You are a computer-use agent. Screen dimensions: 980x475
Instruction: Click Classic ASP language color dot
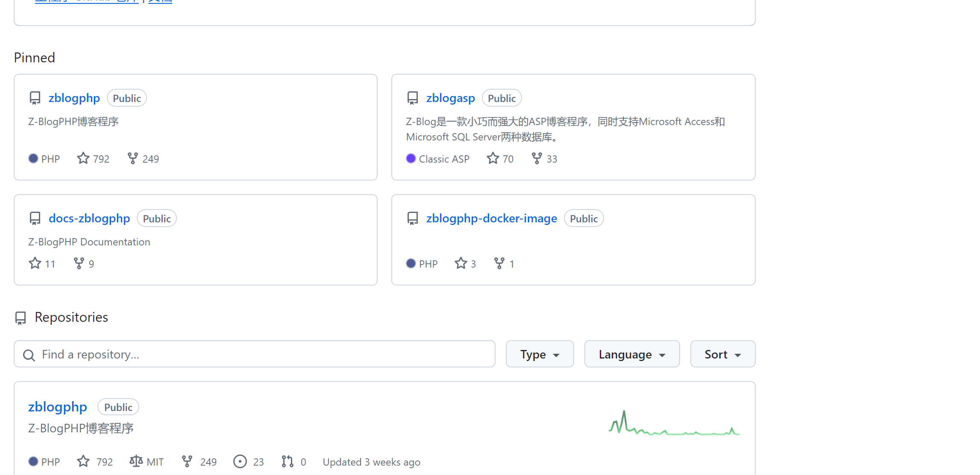click(x=411, y=158)
